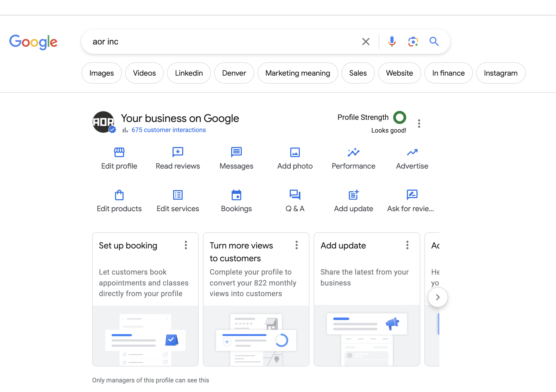Click 'Only managers of this profile can see this'

(x=150, y=380)
